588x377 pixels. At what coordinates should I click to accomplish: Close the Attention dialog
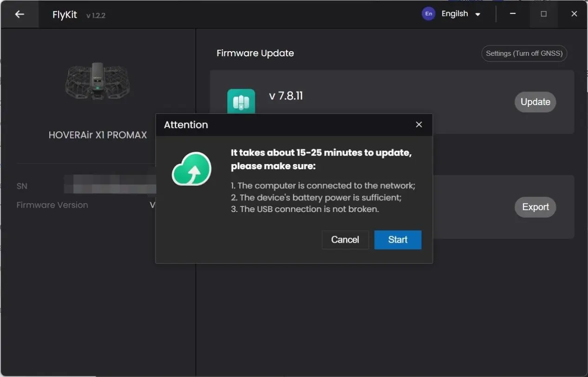click(x=419, y=125)
